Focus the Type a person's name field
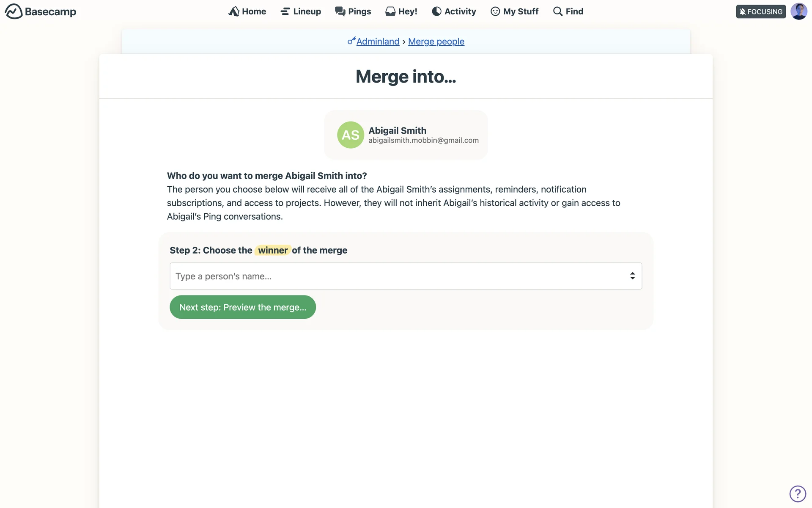 click(398, 276)
